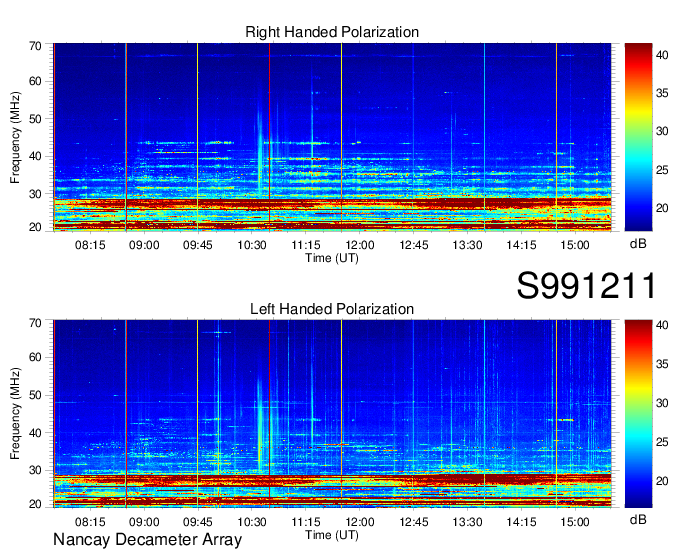Screen dimensions: 680x552
Task: Click 10:30 tick under Left Handed plot
Action: click(x=252, y=522)
